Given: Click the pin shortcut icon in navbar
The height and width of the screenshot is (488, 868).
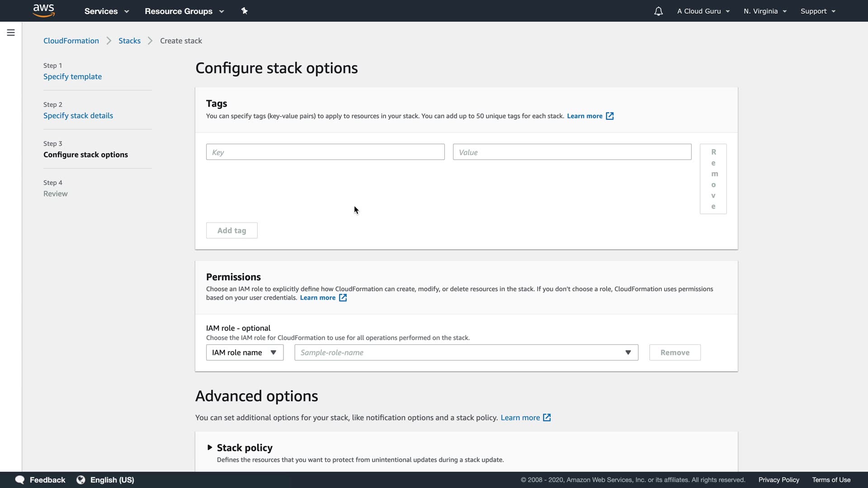Looking at the screenshot, I should coord(245,11).
